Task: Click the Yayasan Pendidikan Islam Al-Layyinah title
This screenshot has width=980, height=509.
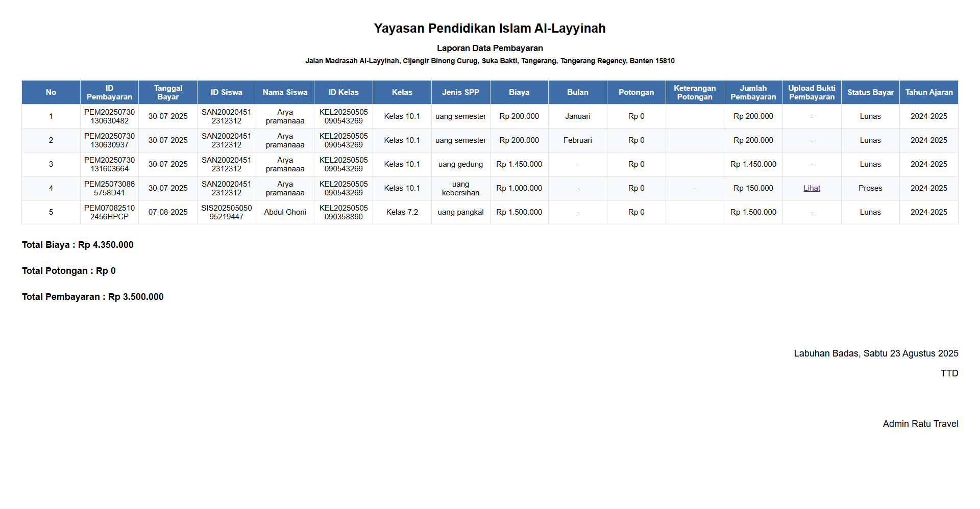Action: 489,29
